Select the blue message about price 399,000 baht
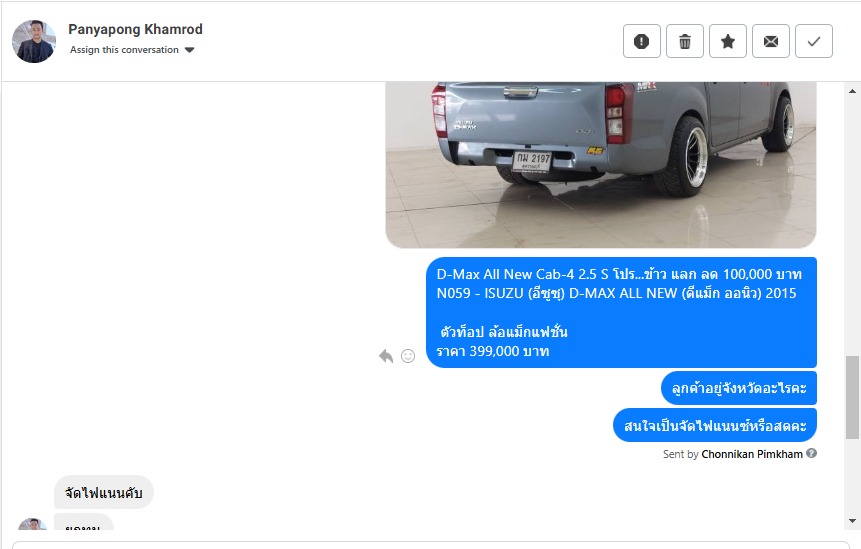Viewport: 861px width, 549px height. (621, 312)
